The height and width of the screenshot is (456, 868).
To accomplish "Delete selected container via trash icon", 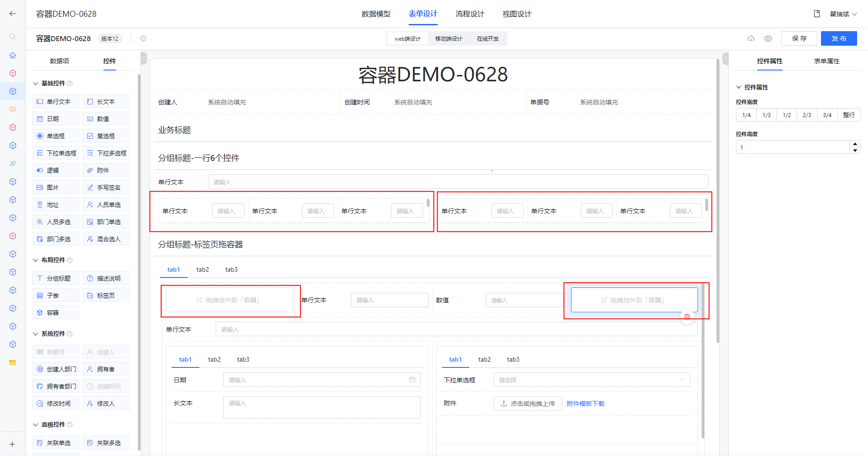I will click(687, 316).
